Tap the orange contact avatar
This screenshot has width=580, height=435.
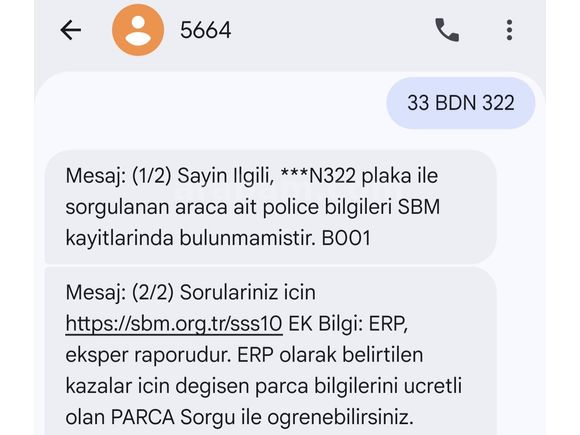pyautogui.click(x=138, y=30)
